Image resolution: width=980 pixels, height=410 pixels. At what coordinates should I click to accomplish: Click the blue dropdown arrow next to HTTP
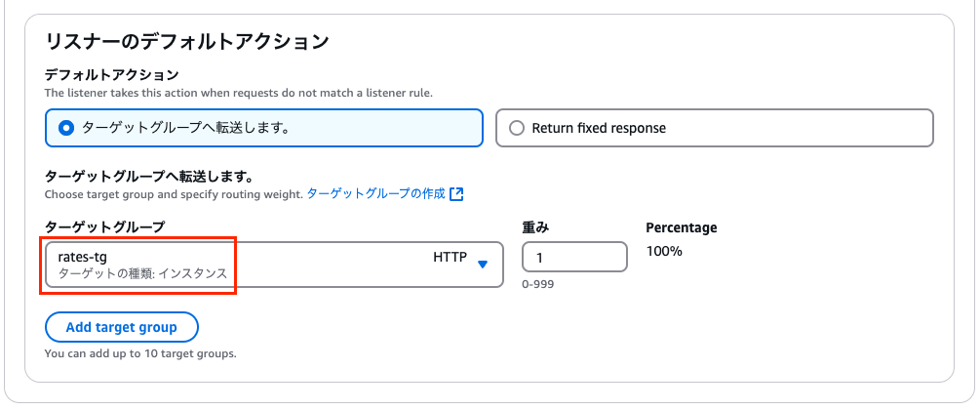pyautogui.click(x=482, y=264)
